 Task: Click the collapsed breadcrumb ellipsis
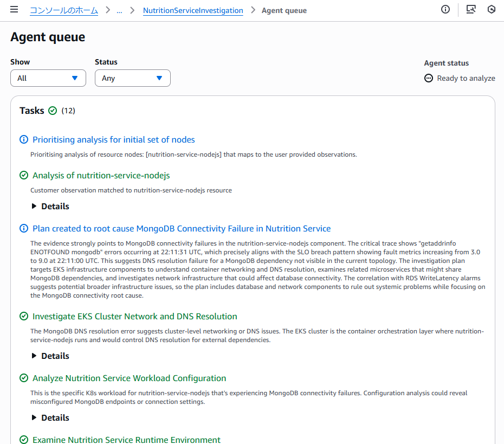coord(119,10)
